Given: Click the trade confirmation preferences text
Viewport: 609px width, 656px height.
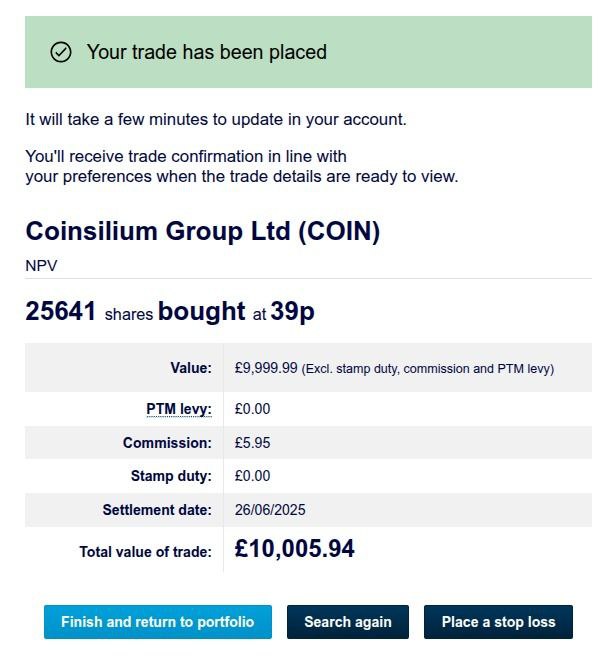Looking at the screenshot, I should pyautogui.click(x=242, y=167).
